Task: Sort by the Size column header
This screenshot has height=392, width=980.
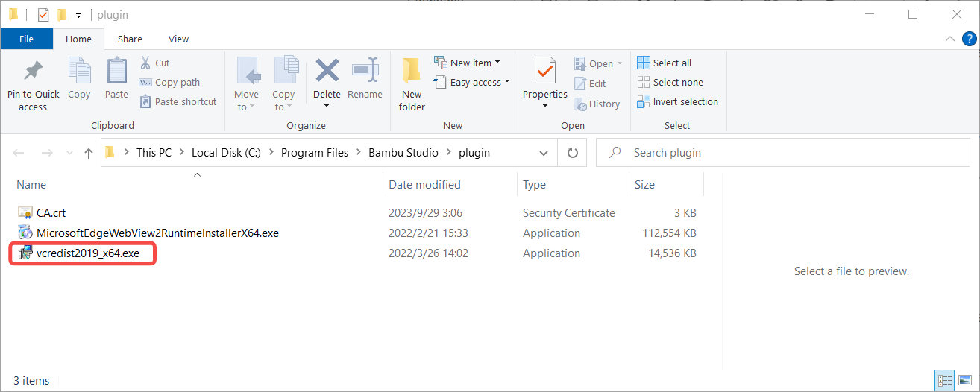Action: 644,185
